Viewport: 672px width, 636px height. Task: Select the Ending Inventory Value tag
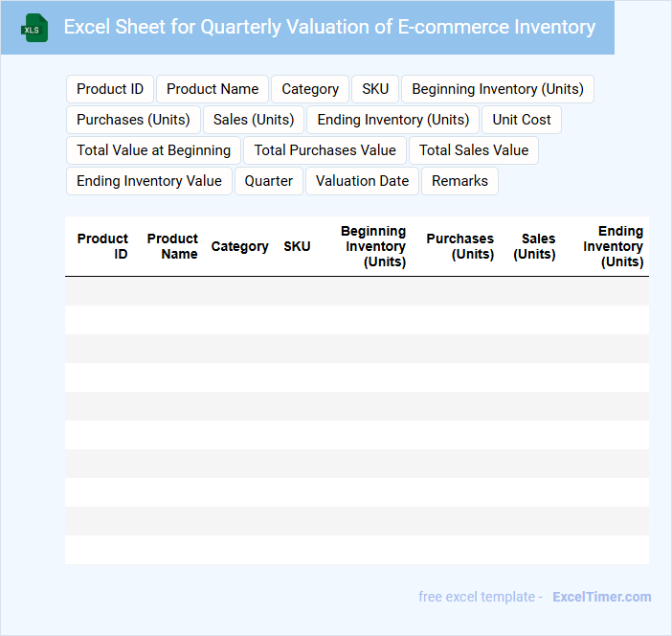tap(149, 181)
